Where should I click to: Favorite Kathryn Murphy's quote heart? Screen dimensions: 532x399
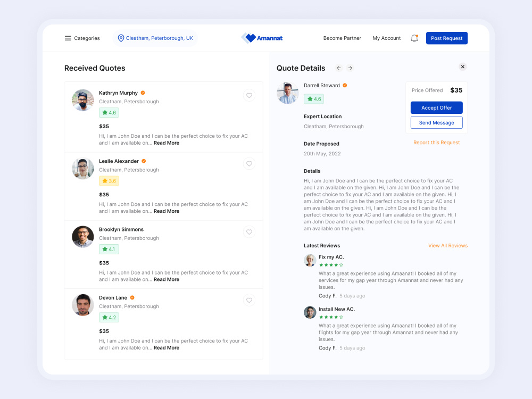click(x=249, y=95)
